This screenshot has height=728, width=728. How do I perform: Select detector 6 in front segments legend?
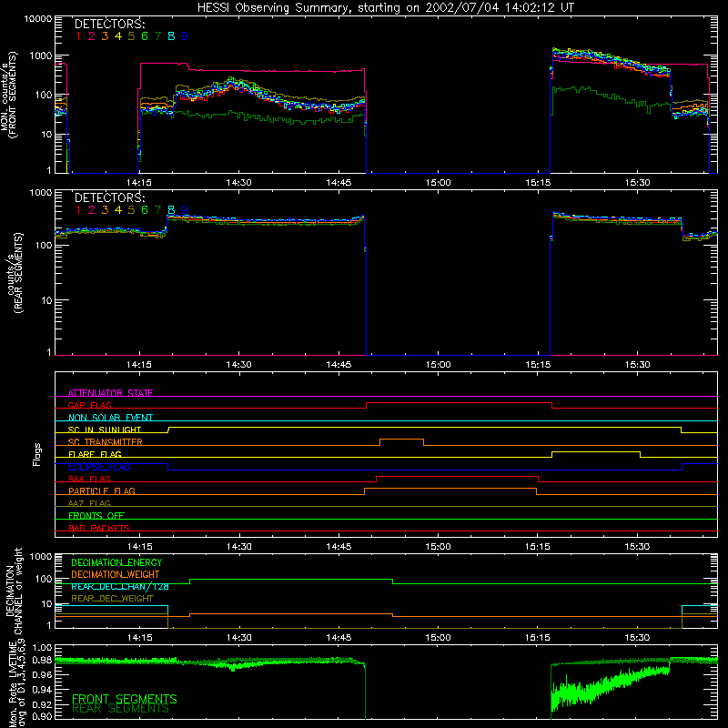pyautogui.click(x=145, y=36)
